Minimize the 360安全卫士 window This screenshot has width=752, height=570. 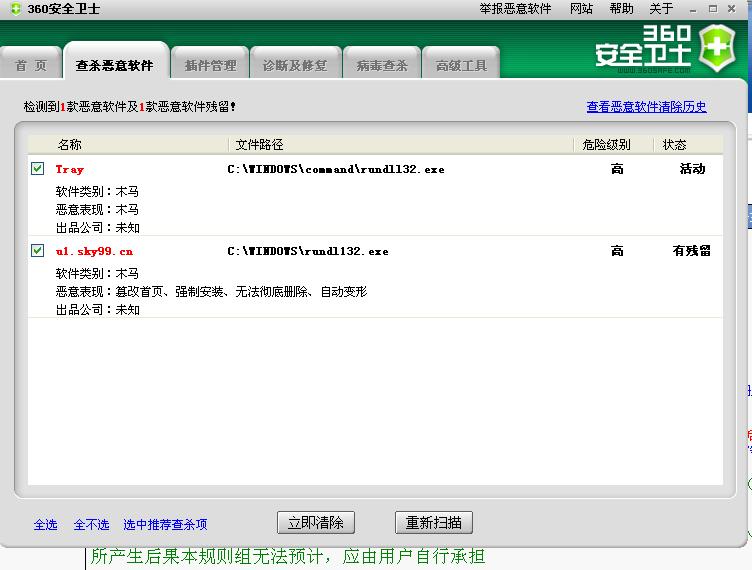pyautogui.click(x=693, y=9)
